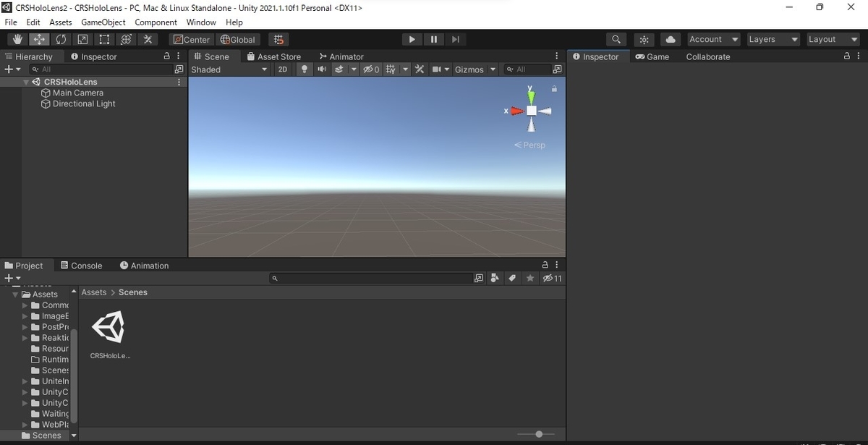This screenshot has width=868, height=445.
Task: Click Persp to switch projection mode
Action: point(529,145)
